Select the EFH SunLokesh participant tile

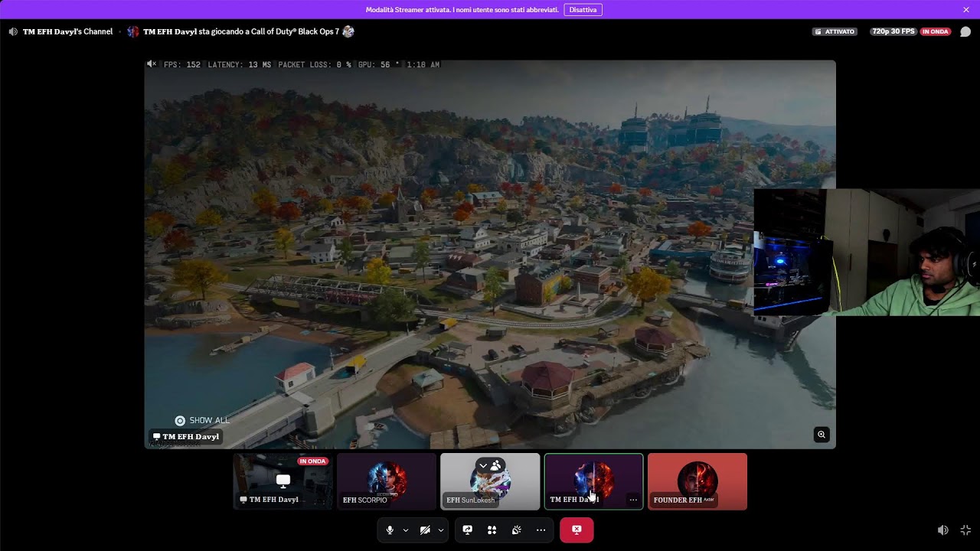pos(490,481)
